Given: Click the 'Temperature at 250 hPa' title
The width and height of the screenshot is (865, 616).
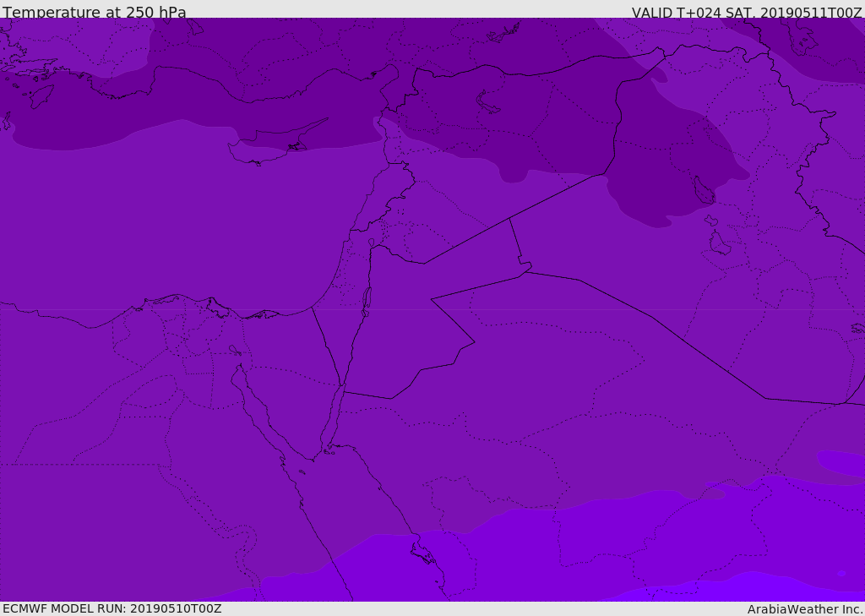Looking at the screenshot, I should click(95, 13).
